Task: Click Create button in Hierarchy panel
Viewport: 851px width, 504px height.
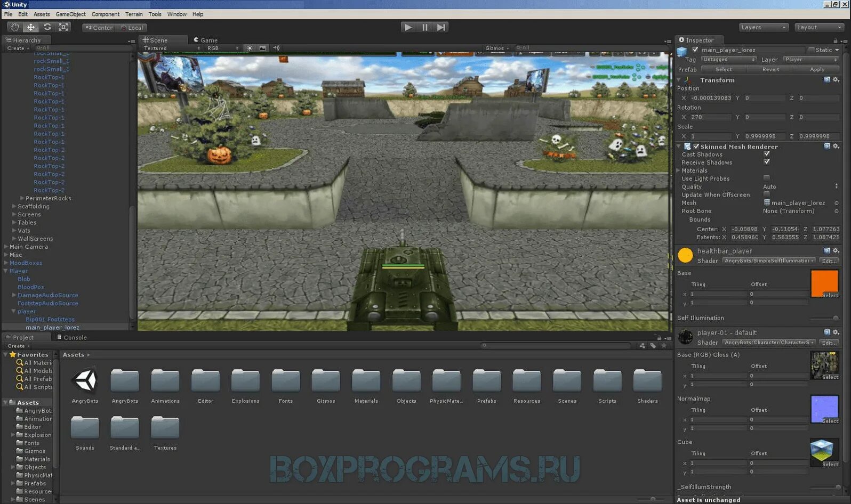Action: click(x=18, y=48)
